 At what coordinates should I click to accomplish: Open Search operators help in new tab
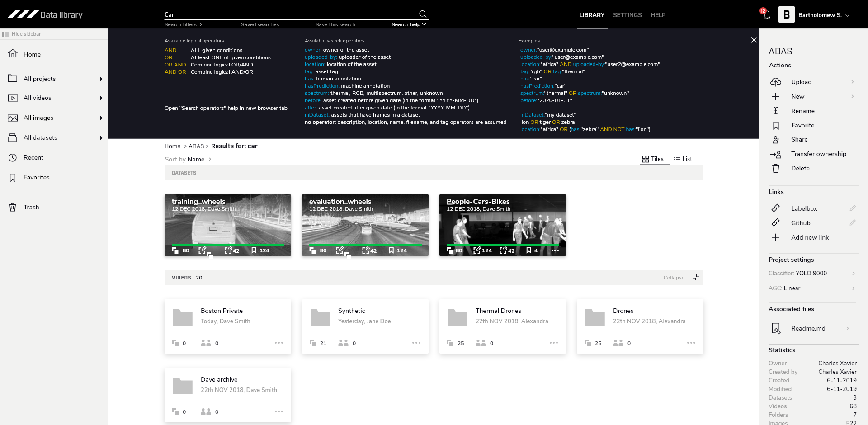point(226,108)
